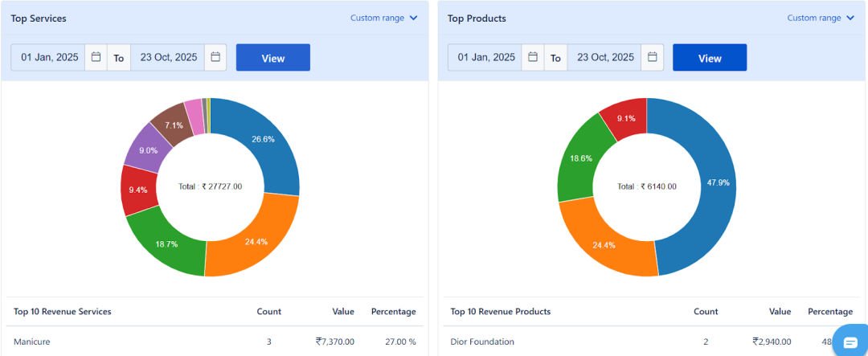The height and width of the screenshot is (356, 868).
Task: Select the 01 Jan, 2025 Products start field
Action: click(x=486, y=57)
